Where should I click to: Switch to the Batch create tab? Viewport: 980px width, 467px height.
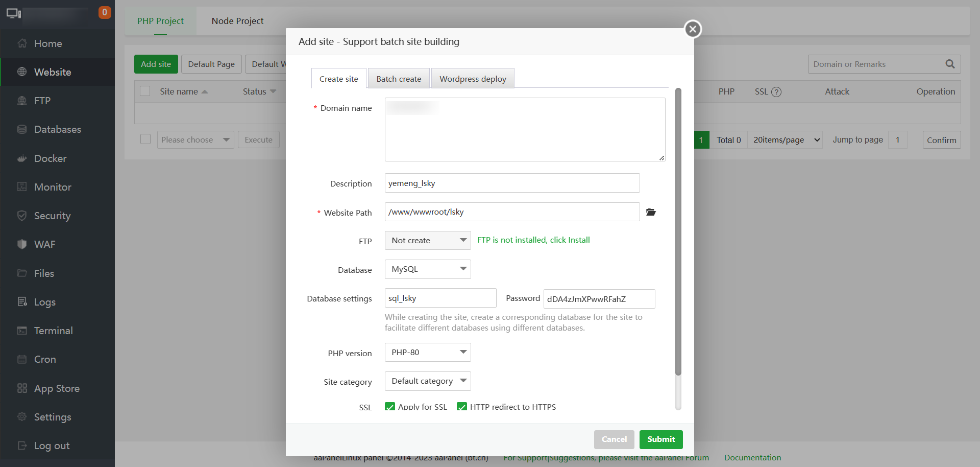[399, 79]
